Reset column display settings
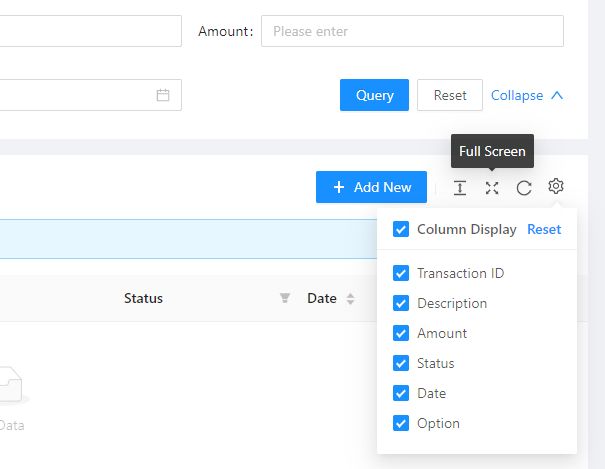This screenshot has width=605, height=469. click(x=544, y=229)
